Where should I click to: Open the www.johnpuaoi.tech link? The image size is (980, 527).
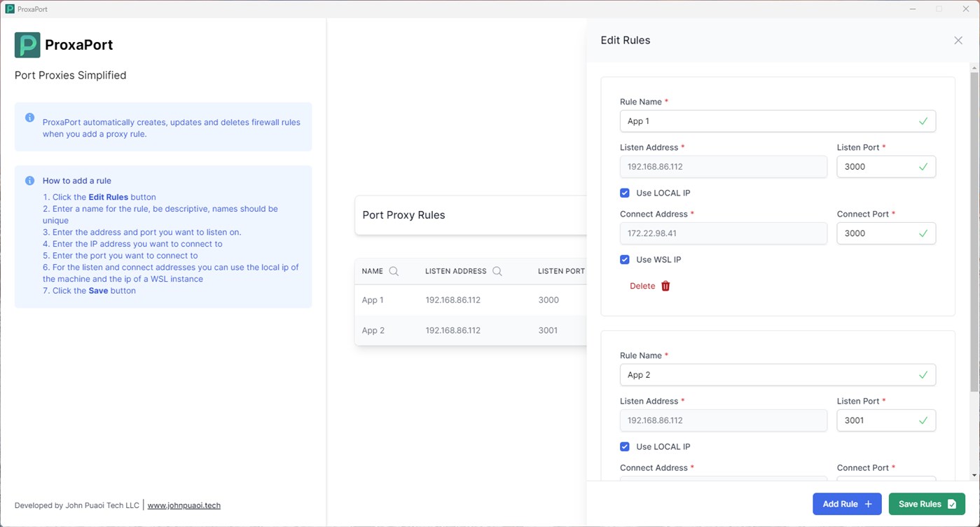[x=184, y=505]
